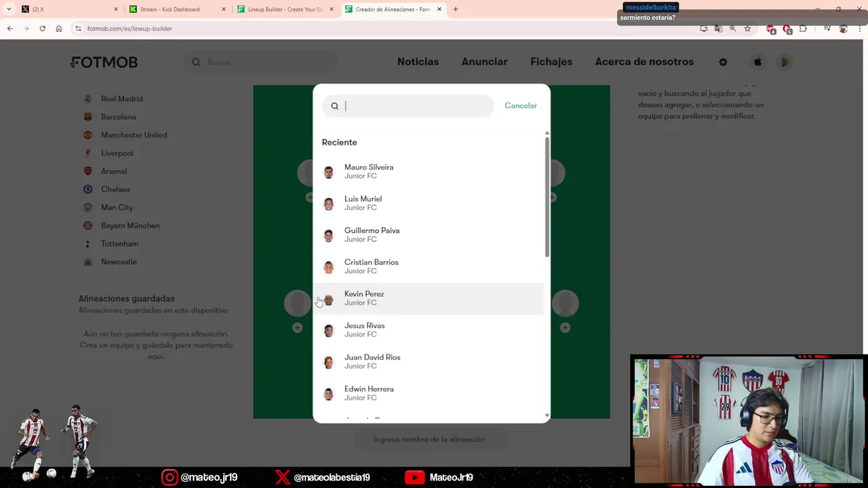Select Liverpool team
This screenshot has height=488, width=868.
(117, 153)
